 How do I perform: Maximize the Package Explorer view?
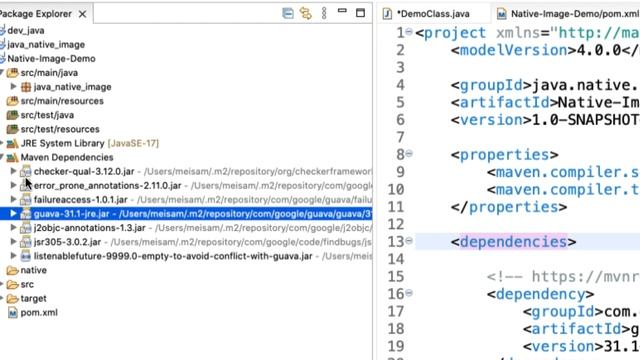[x=360, y=13]
